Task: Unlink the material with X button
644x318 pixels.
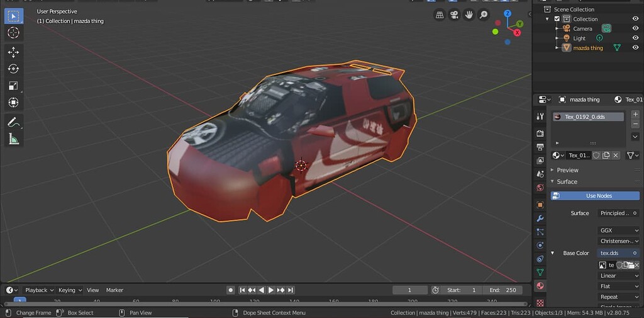Action: coord(615,155)
